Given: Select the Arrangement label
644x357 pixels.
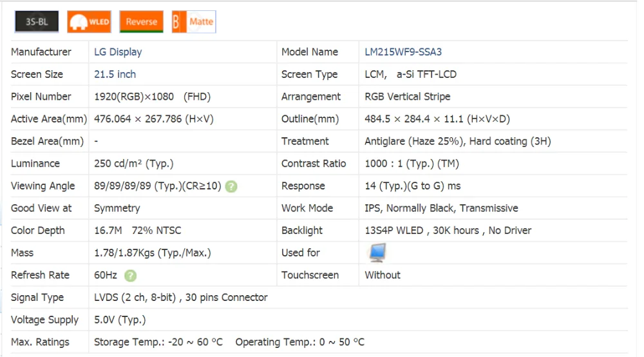Looking at the screenshot, I should pyautogui.click(x=311, y=97).
